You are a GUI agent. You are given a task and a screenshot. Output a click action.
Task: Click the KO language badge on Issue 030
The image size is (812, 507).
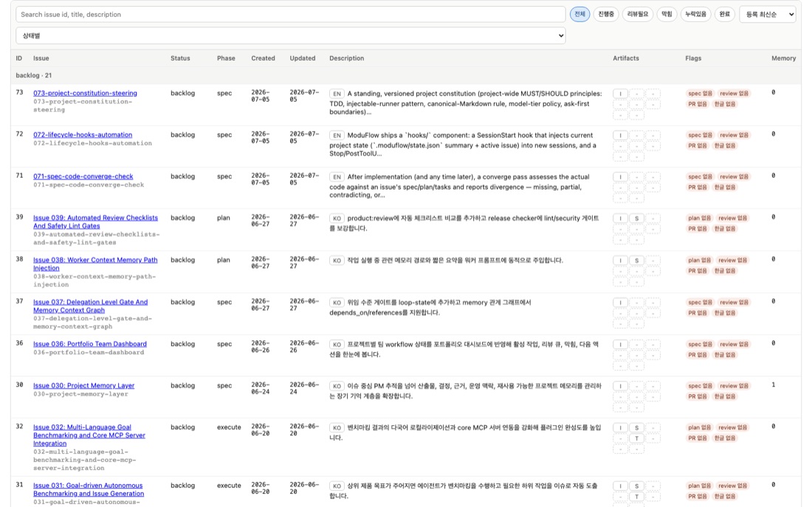[x=337, y=386]
